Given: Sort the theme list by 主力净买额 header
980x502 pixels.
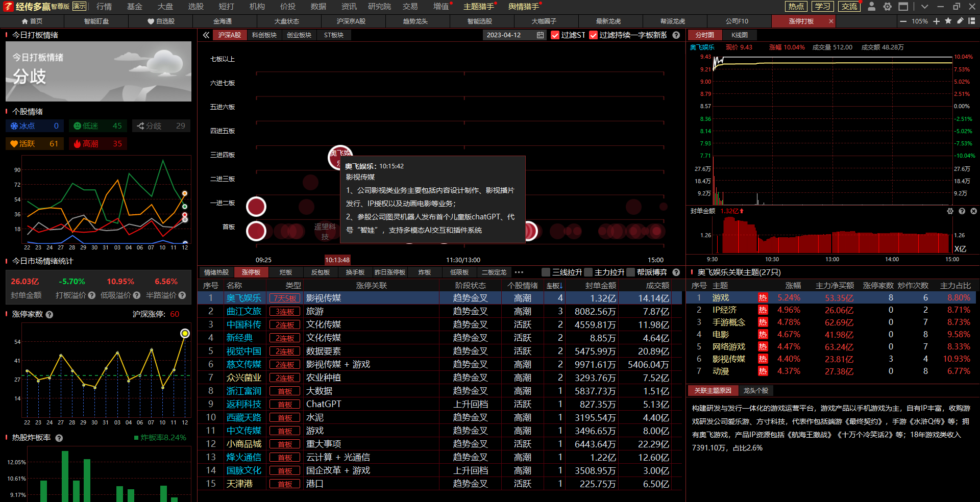Looking at the screenshot, I should [835, 286].
